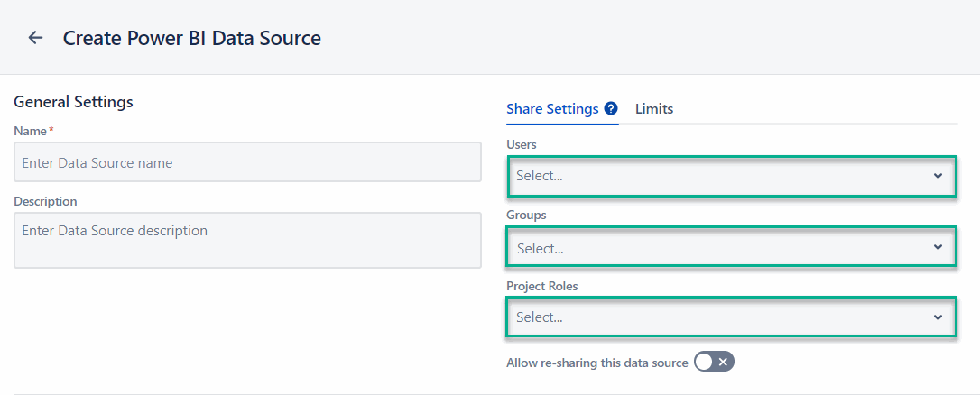
Task: Click into the Data Source description box
Action: click(247, 240)
